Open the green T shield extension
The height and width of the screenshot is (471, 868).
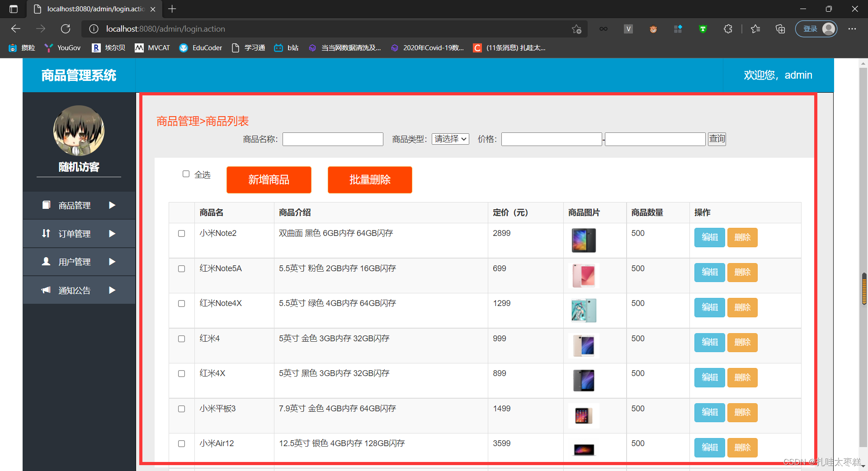pos(703,29)
